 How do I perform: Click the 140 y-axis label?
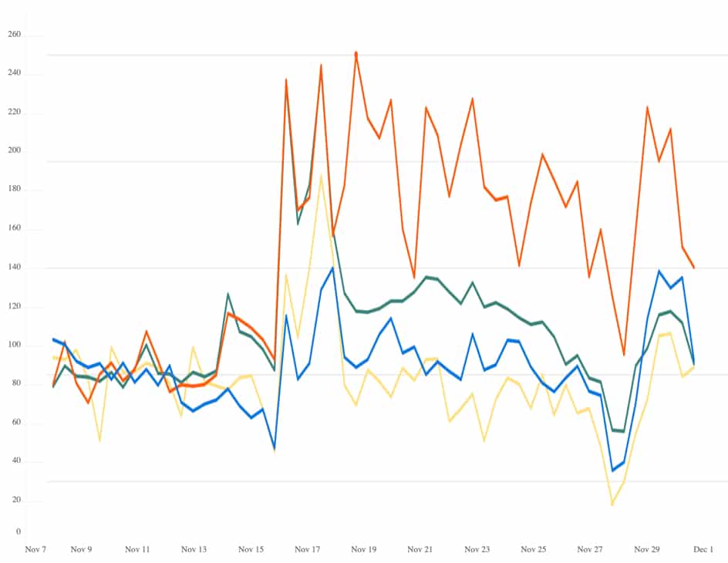(x=14, y=268)
